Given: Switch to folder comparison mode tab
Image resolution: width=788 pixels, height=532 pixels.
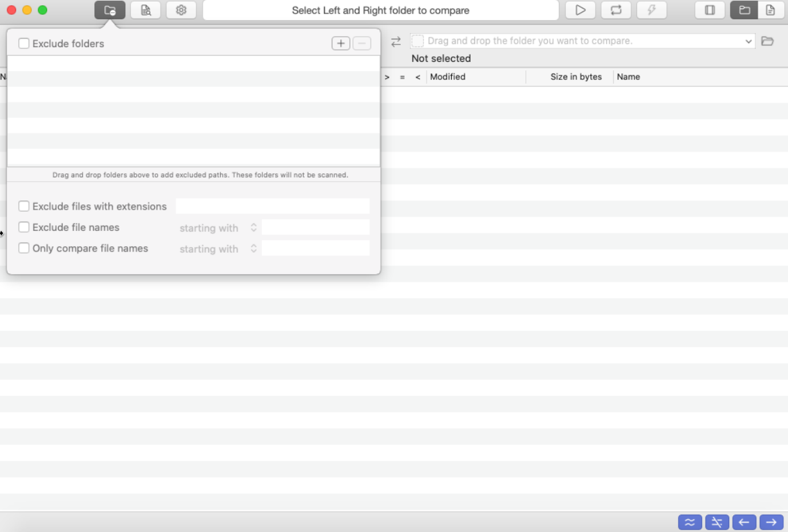Looking at the screenshot, I should click(744, 10).
